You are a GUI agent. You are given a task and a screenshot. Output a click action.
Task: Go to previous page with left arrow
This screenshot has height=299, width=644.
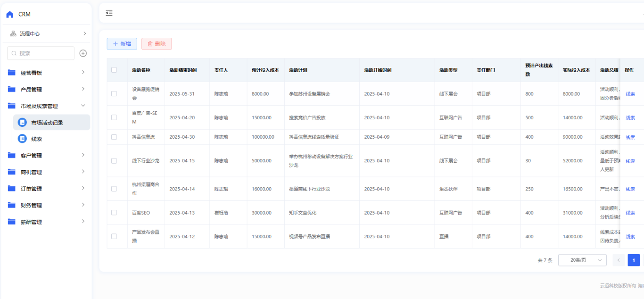(x=619, y=260)
